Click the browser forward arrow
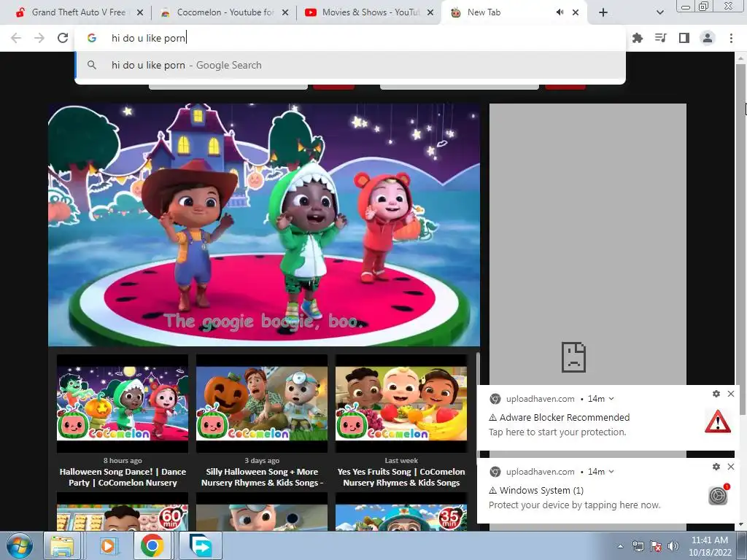The height and width of the screenshot is (560, 747). [x=39, y=38]
